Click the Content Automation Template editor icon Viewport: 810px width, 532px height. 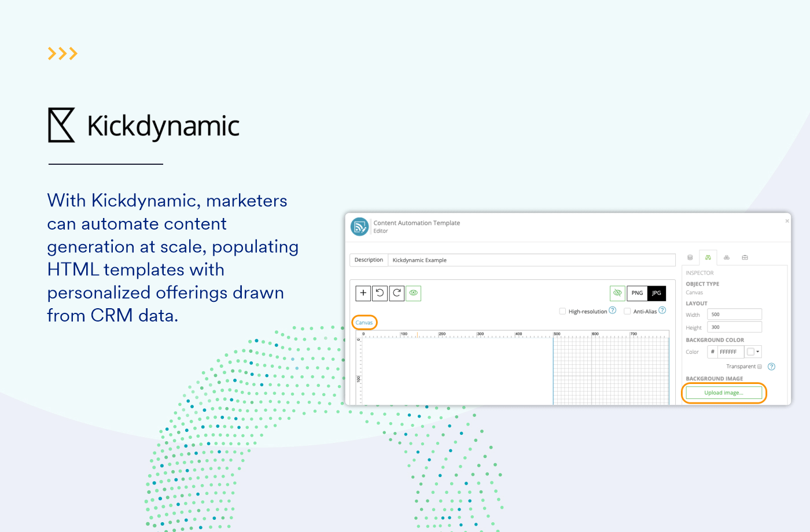[x=360, y=227]
